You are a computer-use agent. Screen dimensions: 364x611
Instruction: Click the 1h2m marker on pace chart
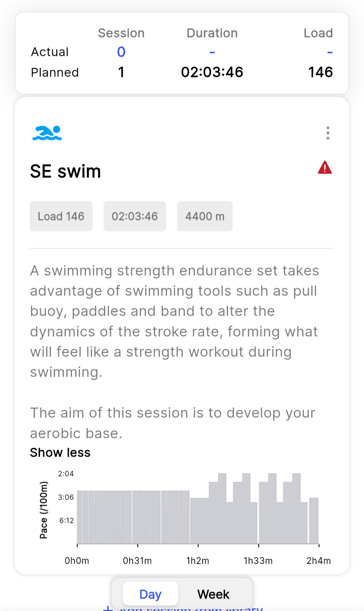point(198,560)
